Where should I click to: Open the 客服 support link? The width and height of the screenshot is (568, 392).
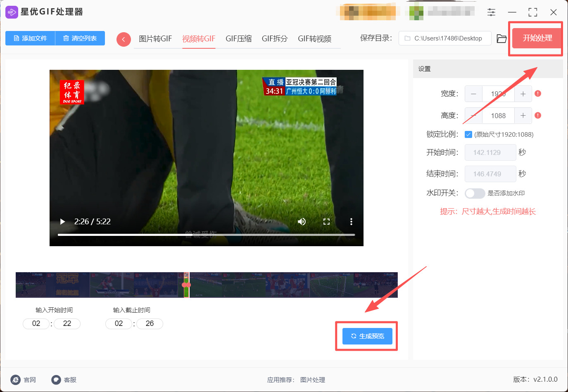point(64,380)
